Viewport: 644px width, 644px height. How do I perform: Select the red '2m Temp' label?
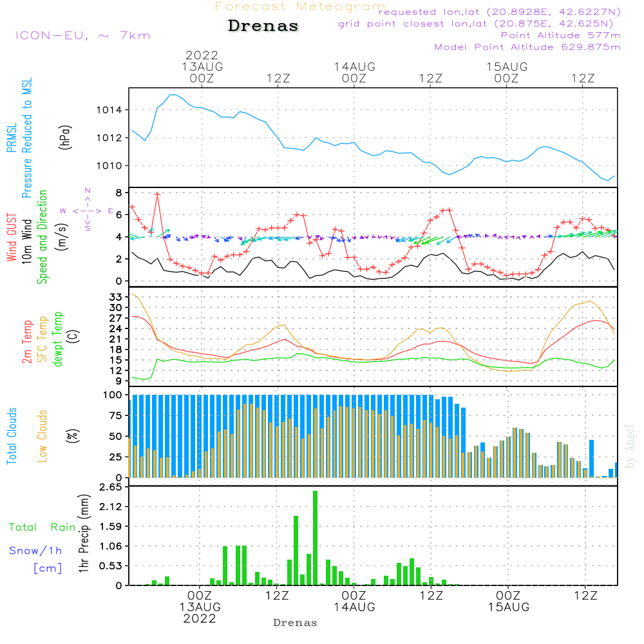point(26,342)
